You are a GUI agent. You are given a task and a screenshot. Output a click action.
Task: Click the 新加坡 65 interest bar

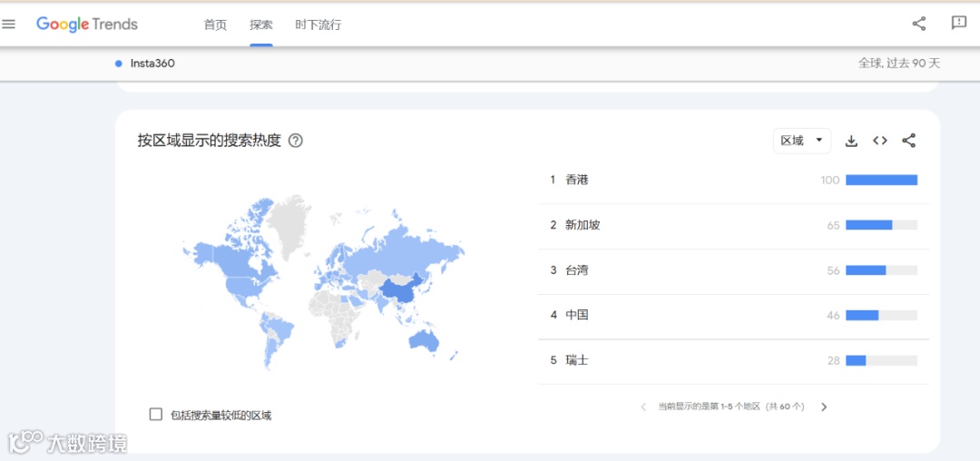pos(881,225)
